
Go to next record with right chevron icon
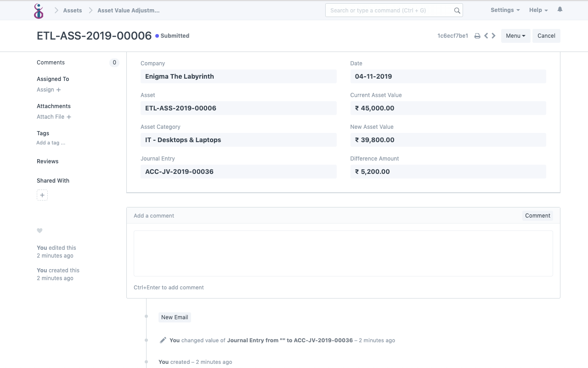tap(493, 35)
